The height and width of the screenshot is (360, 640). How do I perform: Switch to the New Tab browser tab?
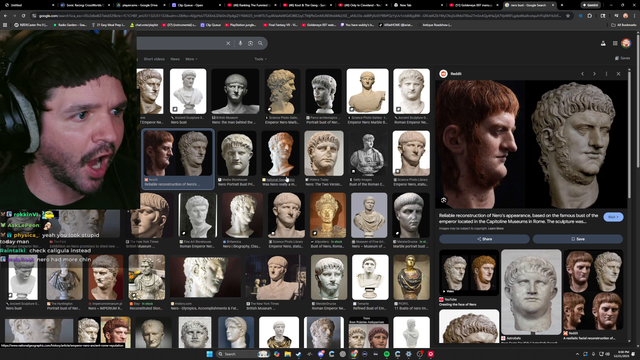pyautogui.click(x=418, y=5)
